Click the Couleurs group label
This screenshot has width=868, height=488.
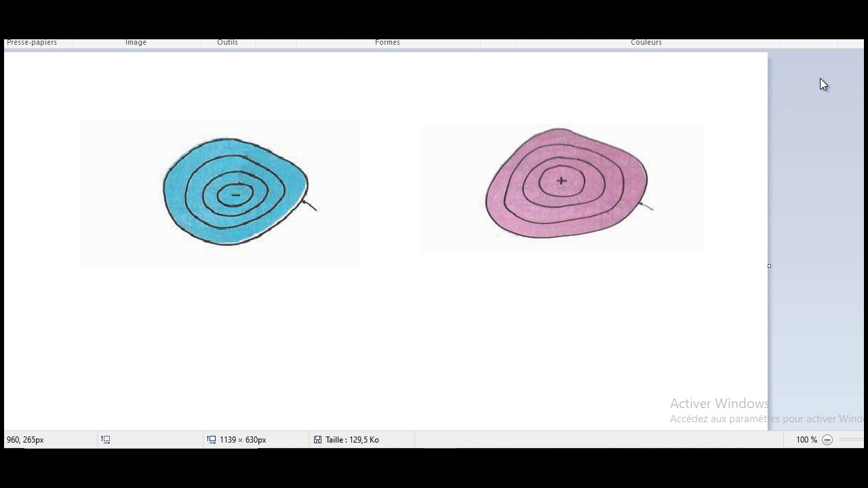click(x=646, y=42)
